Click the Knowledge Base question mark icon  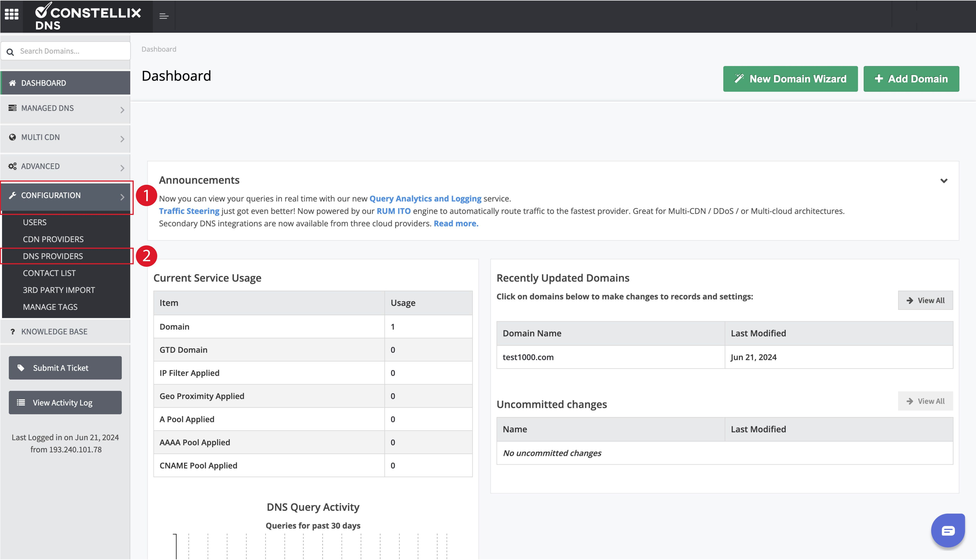[x=13, y=331]
